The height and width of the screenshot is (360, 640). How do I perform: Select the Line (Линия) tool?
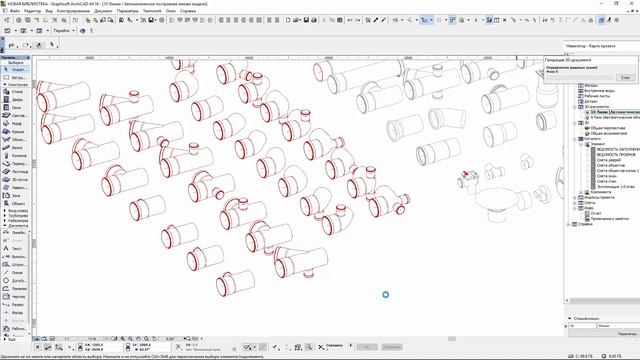pos(15,272)
